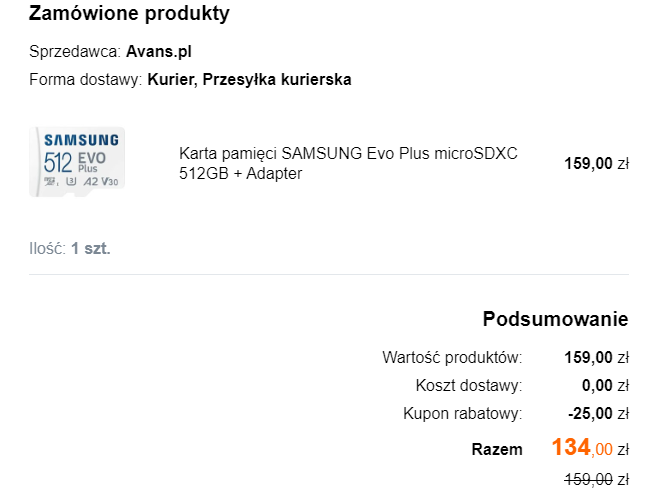Select the seller name Avans.pl
This screenshot has width=661, height=501.
[159, 51]
